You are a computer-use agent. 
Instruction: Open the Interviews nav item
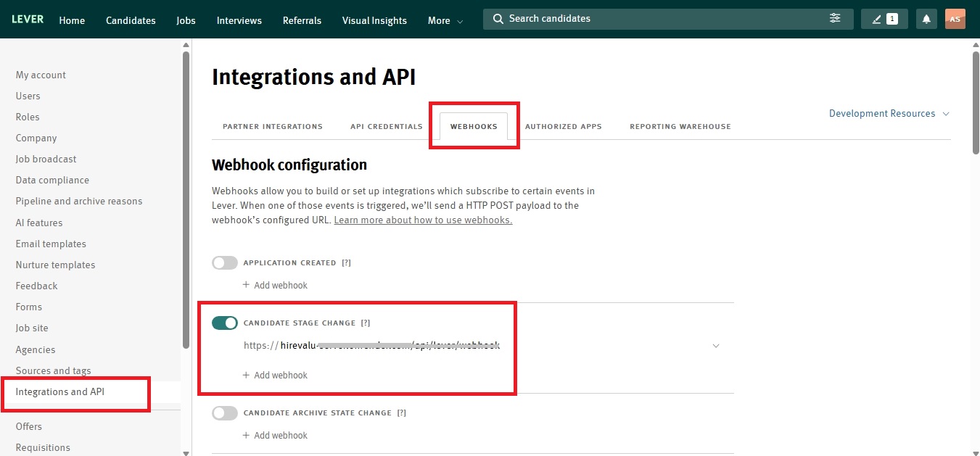tap(239, 20)
